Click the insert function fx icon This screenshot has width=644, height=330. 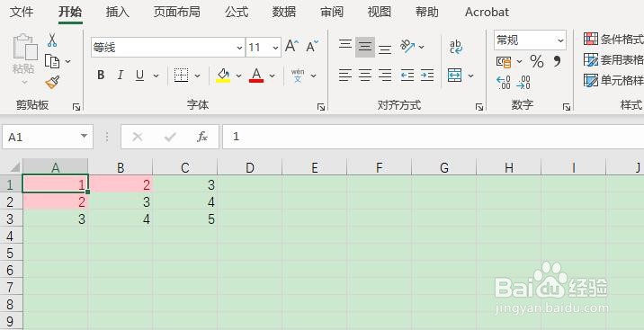tap(202, 137)
